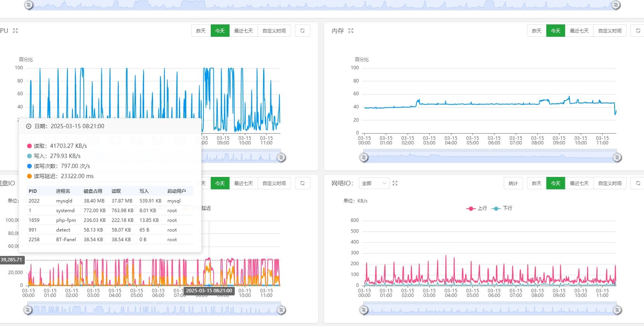Screen dimensions: 644x326
Task: Open the 网络IO 全部 interface dropdown
Action: pos(374,183)
